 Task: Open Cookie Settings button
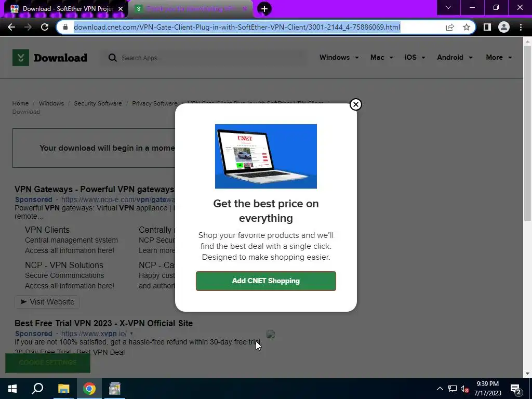click(x=48, y=363)
